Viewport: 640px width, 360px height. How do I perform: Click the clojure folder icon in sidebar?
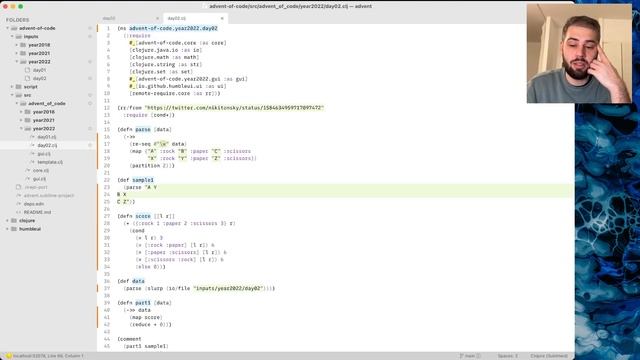14,220
